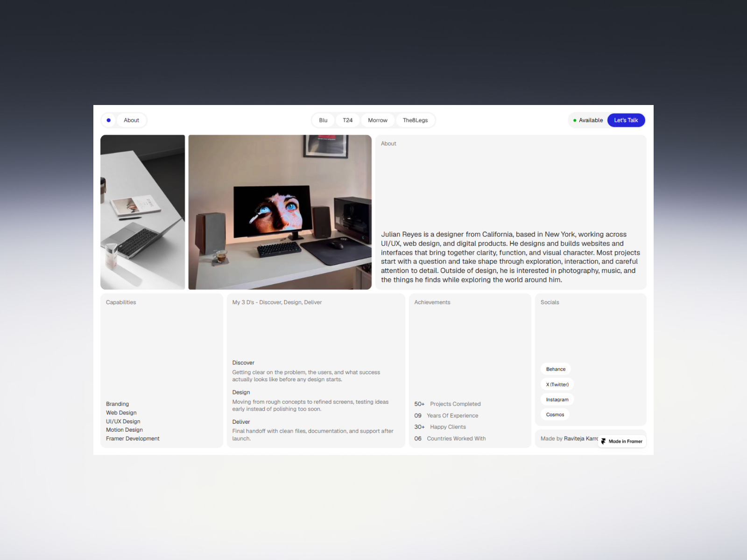Open the Morrow project tab
This screenshot has height=560, width=747.
[x=377, y=120]
